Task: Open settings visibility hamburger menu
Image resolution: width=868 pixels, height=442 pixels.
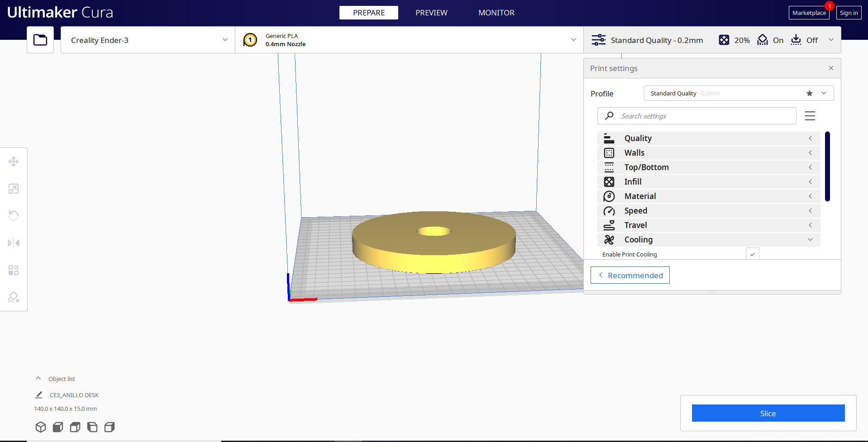Action: click(x=810, y=116)
